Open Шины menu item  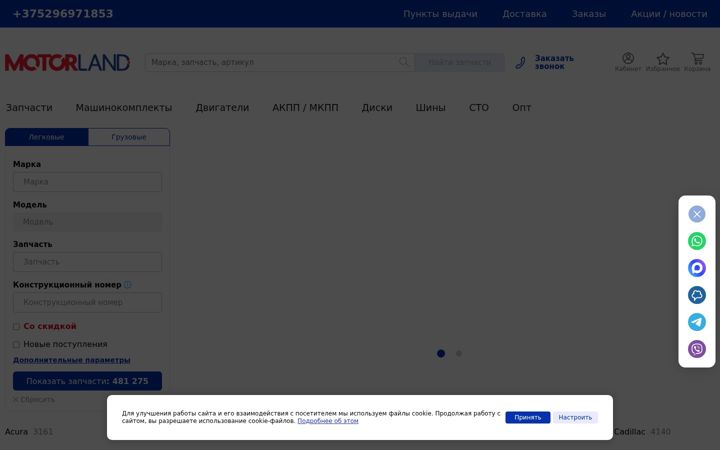click(x=430, y=107)
